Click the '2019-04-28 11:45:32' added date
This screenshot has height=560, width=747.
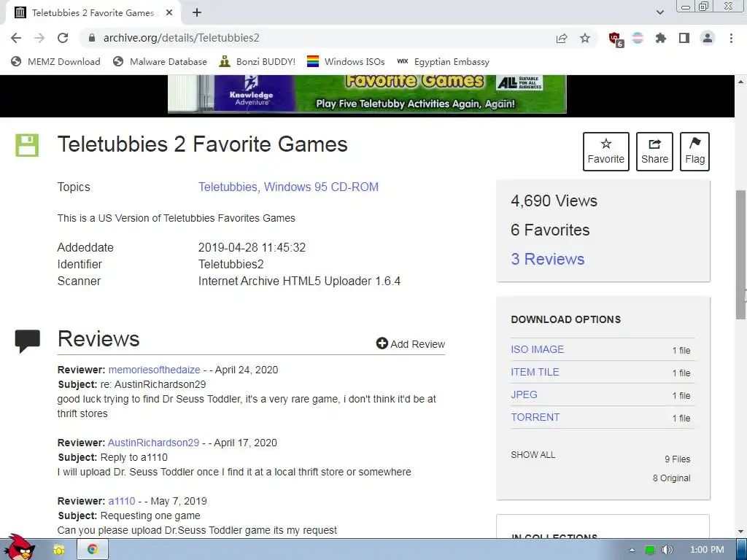tap(252, 248)
